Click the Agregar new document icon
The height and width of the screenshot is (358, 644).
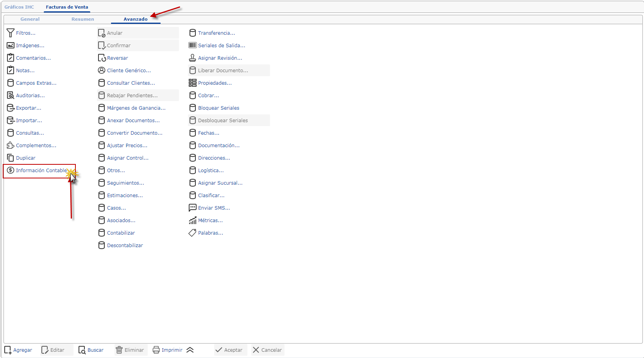8,350
